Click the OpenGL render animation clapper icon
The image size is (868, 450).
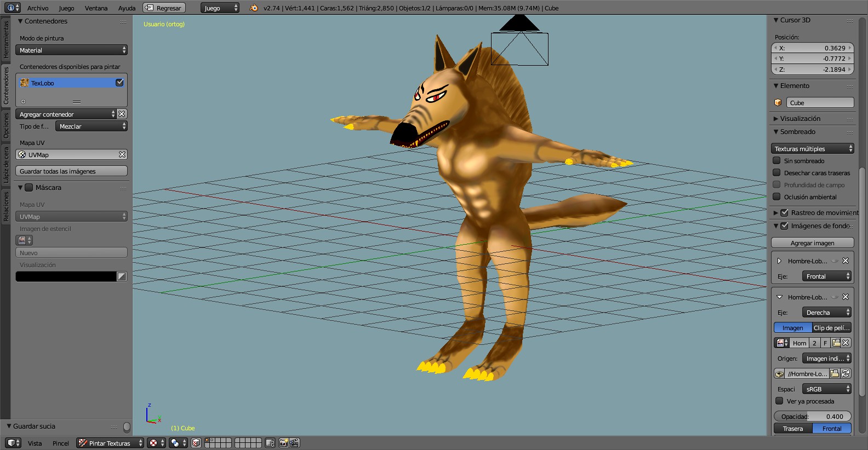[294, 443]
